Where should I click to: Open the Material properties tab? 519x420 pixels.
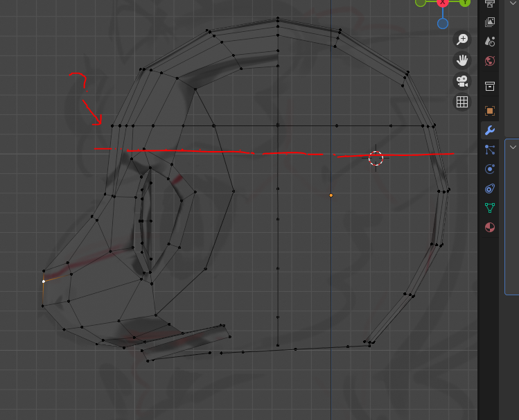click(490, 227)
